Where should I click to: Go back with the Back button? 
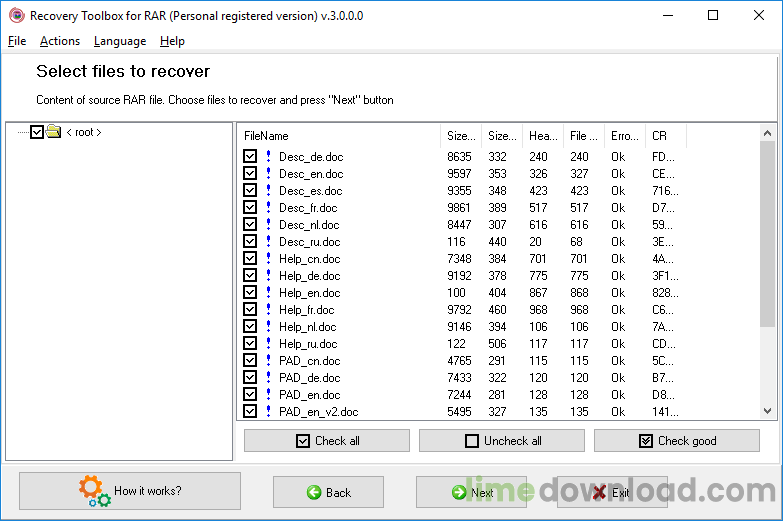click(328, 493)
